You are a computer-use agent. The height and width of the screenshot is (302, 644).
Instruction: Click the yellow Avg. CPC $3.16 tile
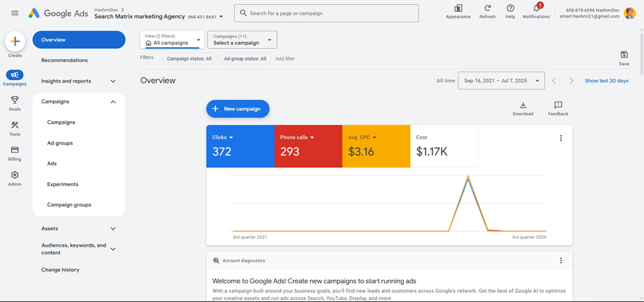pyautogui.click(x=376, y=146)
